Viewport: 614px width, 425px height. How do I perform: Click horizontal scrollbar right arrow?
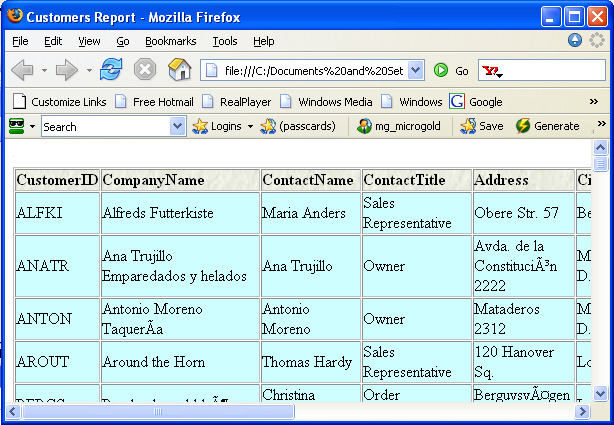[583, 411]
